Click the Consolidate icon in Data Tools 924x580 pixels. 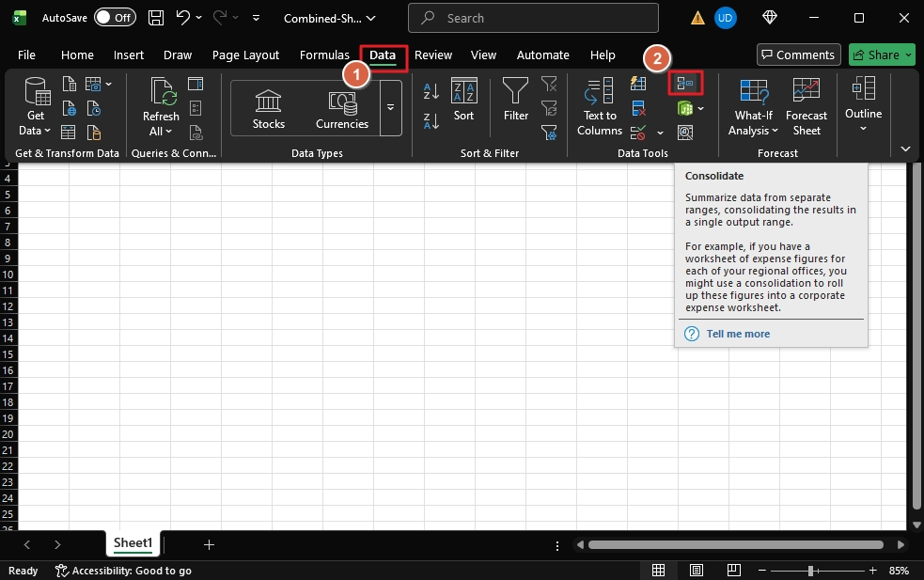point(685,84)
